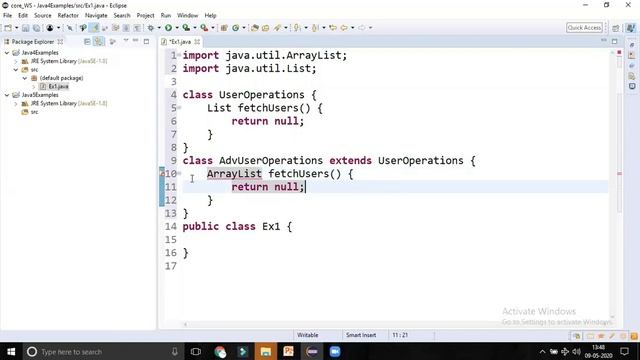640x360 pixels.
Task: Launch Debug with the bug gear icon
Action: [151, 28]
